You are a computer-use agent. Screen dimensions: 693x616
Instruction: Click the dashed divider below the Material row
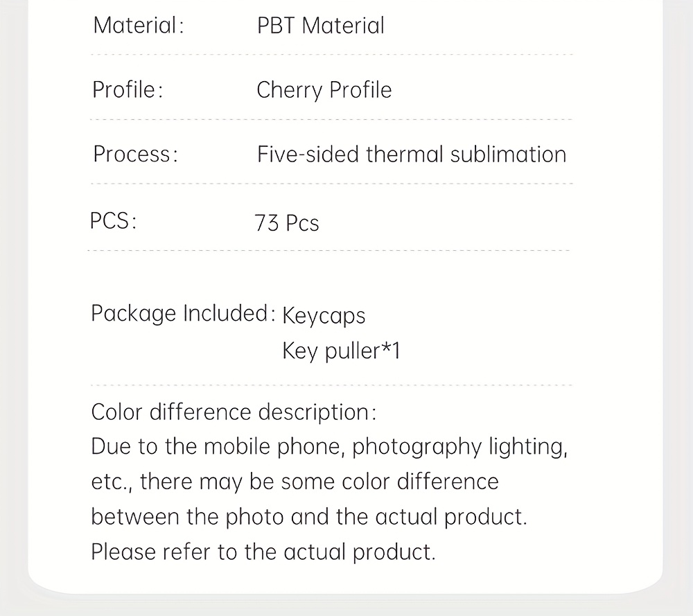pyautogui.click(x=331, y=55)
